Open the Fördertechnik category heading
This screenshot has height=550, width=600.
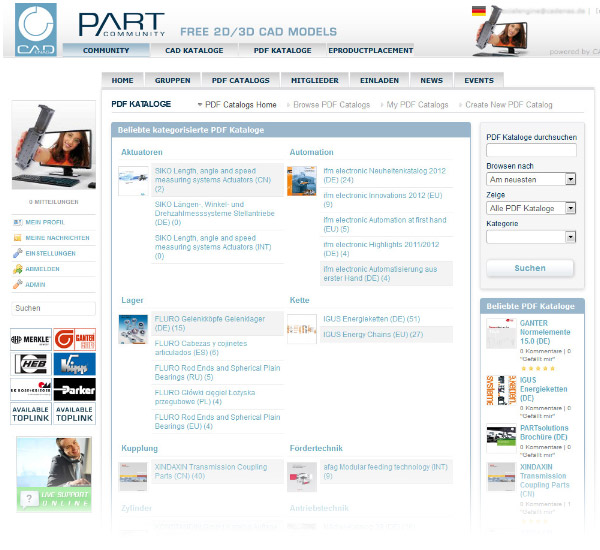[316, 448]
